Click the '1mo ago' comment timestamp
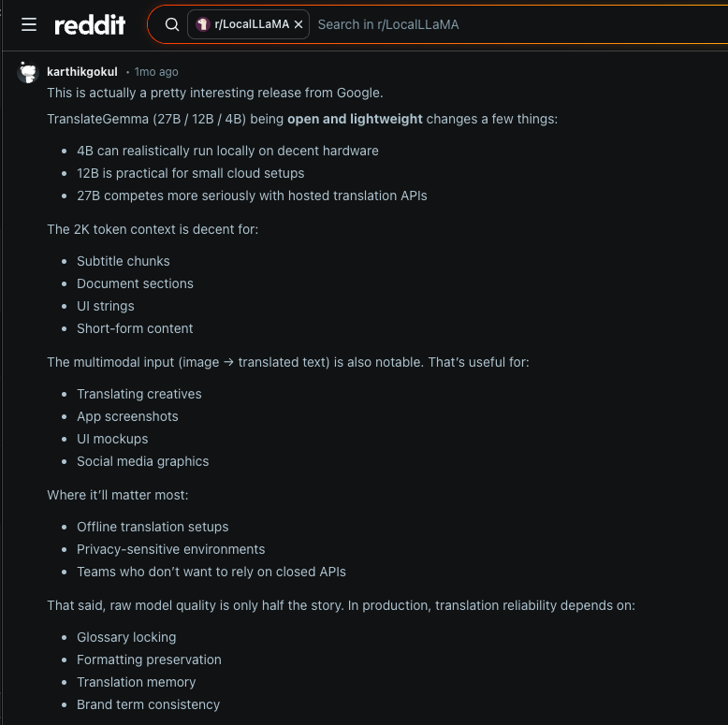The width and height of the screenshot is (728, 725). pyautogui.click(x=156, y=72)
